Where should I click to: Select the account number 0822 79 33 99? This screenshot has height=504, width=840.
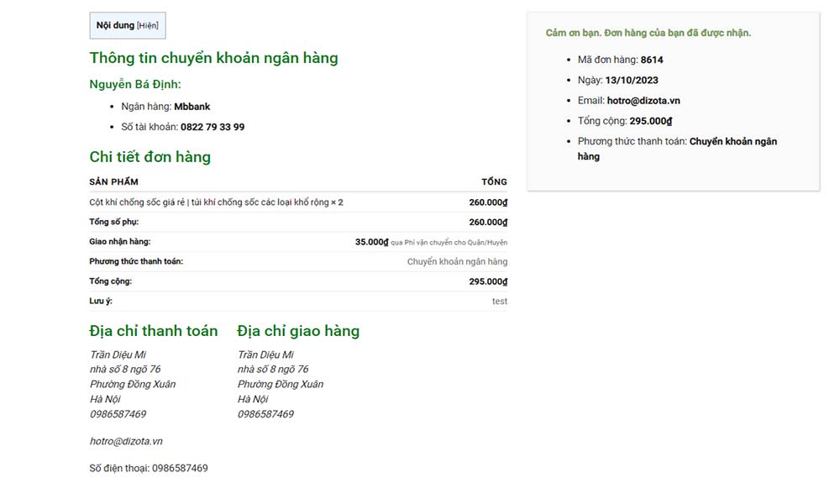coord(213,127)
